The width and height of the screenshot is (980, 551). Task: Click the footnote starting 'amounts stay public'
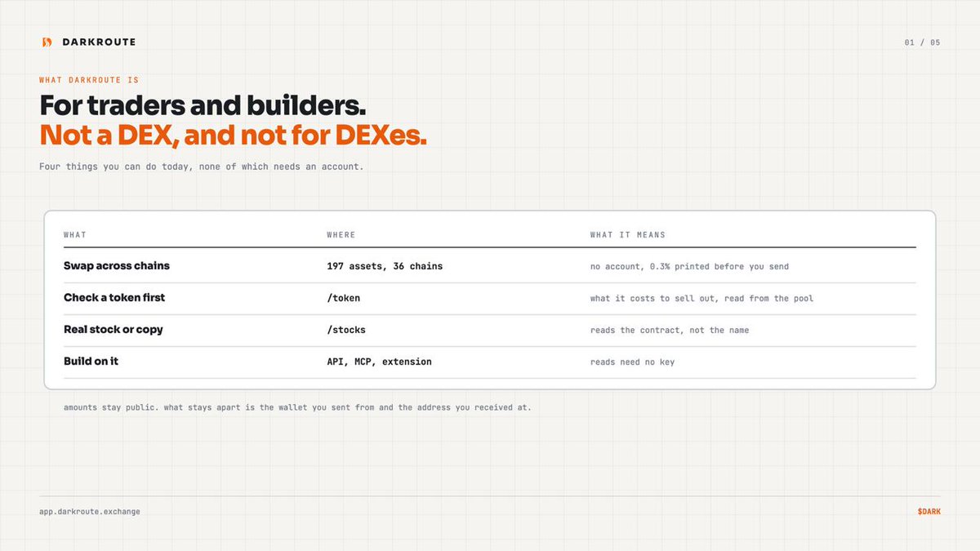tap(297, 407)
